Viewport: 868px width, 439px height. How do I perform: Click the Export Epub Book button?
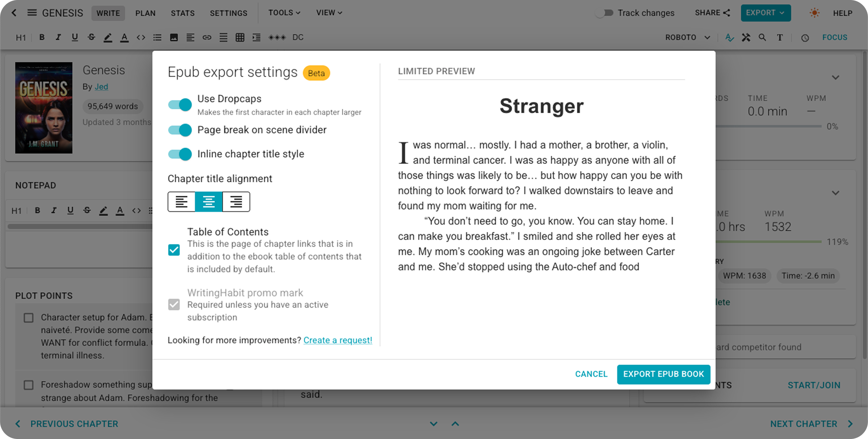coord(663,374)
